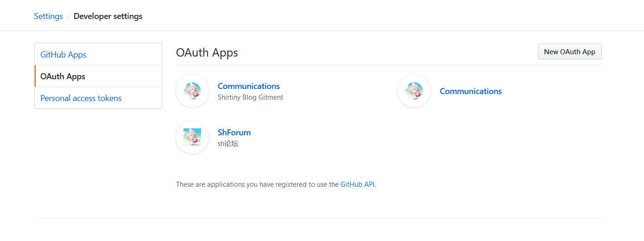Select OAuth Apps in the sidebar
The height and width of the screenshot is (241, 644).
click(x=63, y=76)
